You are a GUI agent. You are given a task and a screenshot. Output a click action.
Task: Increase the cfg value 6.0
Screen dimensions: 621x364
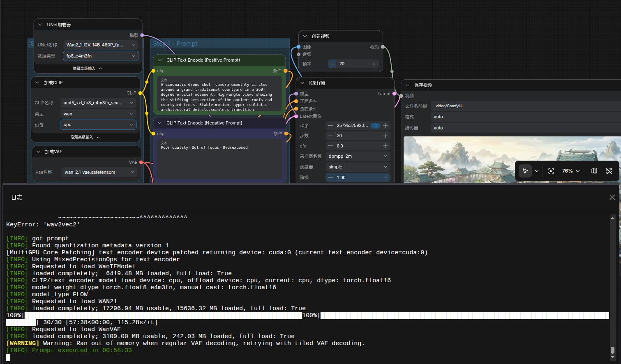386,146
